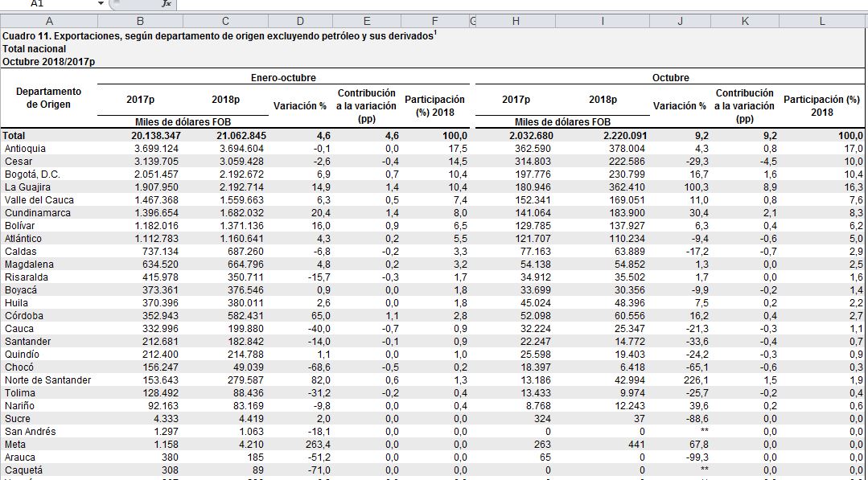Select column A header

(x=50, y=22)
